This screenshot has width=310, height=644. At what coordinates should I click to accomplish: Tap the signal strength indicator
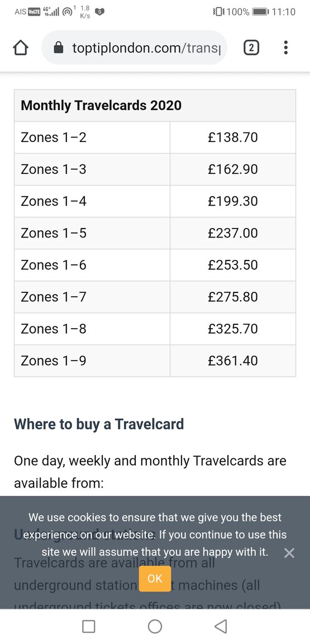coord(51,12)
